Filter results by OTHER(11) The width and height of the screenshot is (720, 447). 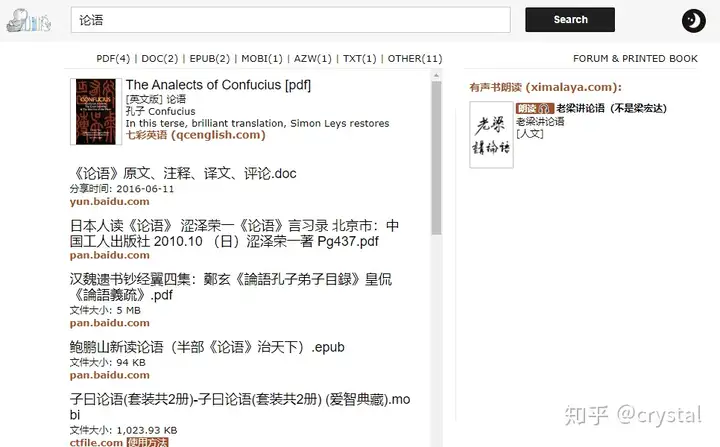tap(415, 59)
